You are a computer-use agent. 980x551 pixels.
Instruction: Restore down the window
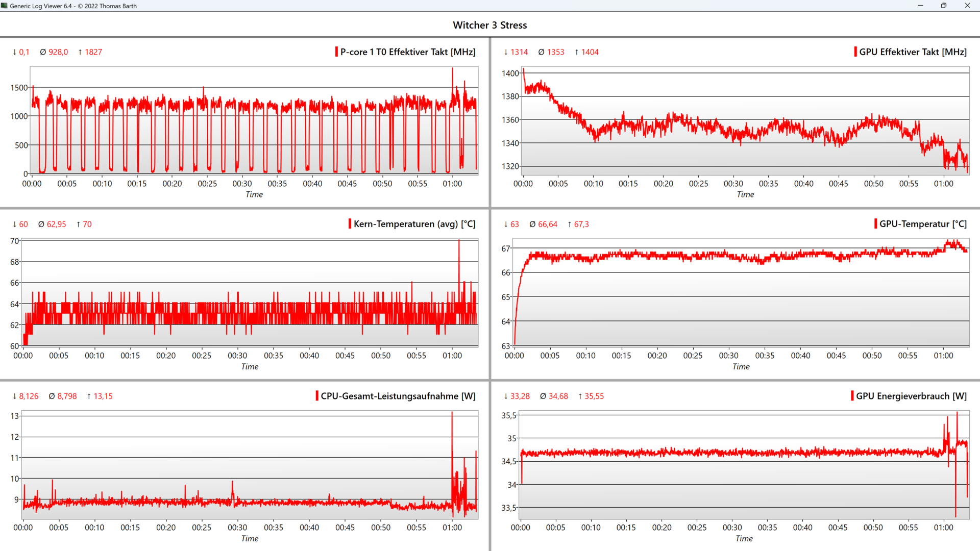(943, 6)
